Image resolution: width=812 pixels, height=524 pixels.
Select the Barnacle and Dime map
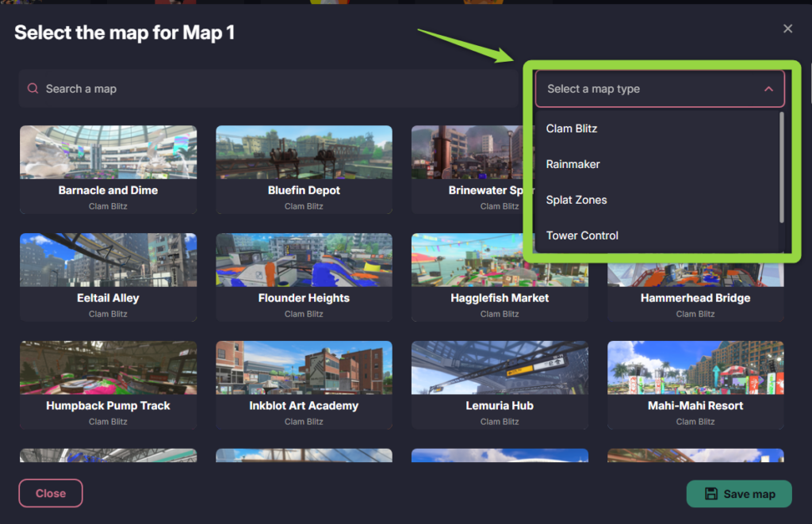click(108, 169)
